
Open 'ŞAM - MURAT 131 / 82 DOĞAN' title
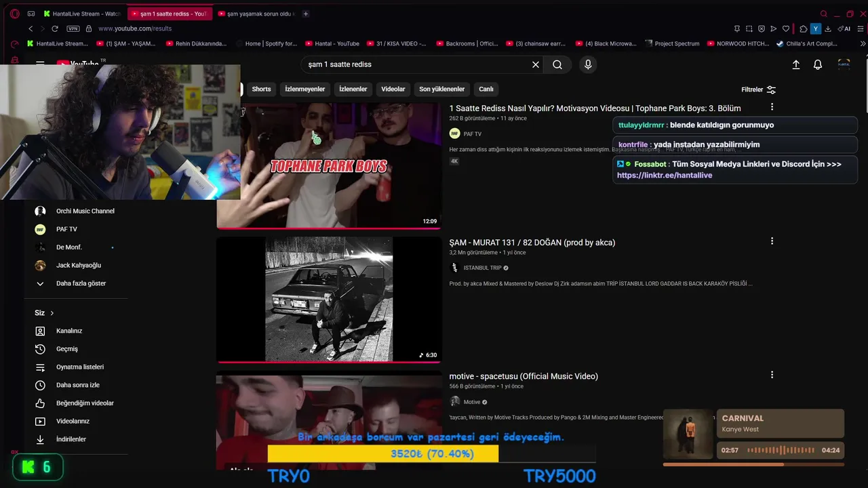pyautogui.click(x=532, y=243)
